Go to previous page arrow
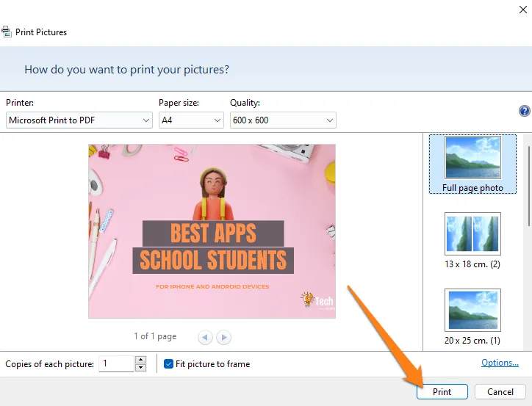Image resolution: width=532 pixels, height=406 pixels. coord(205,337)
